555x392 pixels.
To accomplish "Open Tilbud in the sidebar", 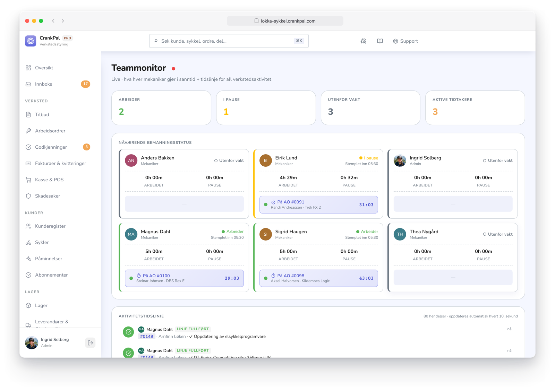I will pos(42,115).
